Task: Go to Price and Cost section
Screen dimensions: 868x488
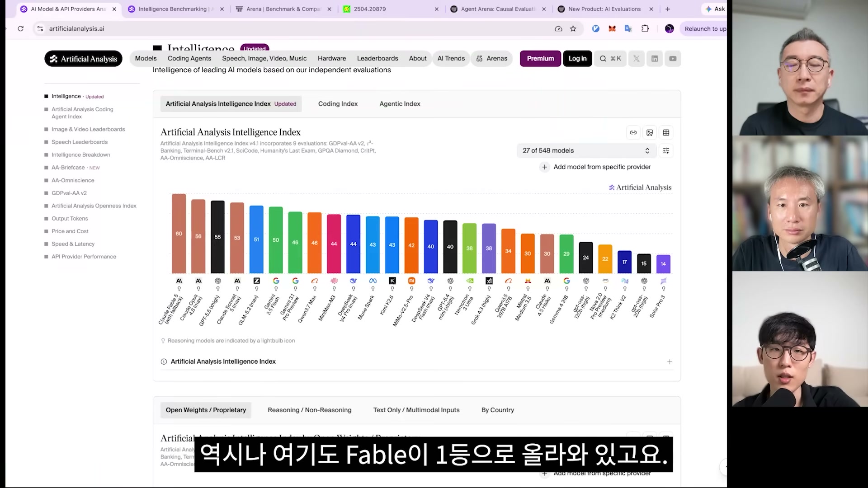Action: pos(70,231)
